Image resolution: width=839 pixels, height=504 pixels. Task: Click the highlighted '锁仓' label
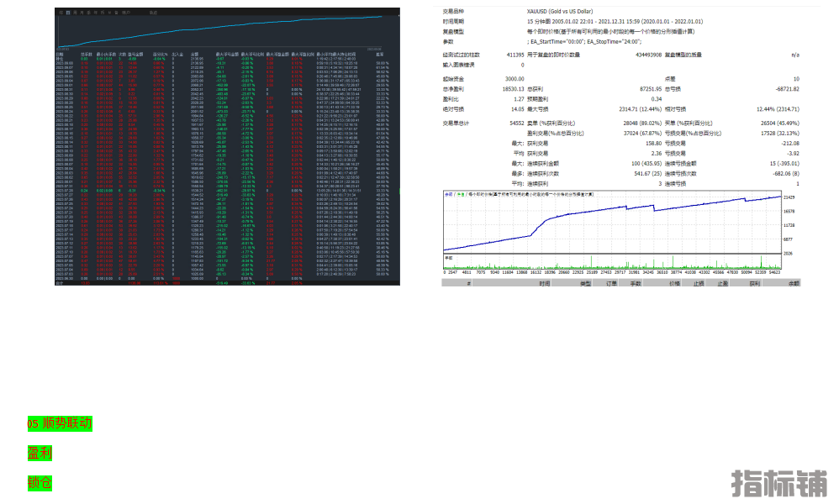pyautogui.click(x=40, y=483)
